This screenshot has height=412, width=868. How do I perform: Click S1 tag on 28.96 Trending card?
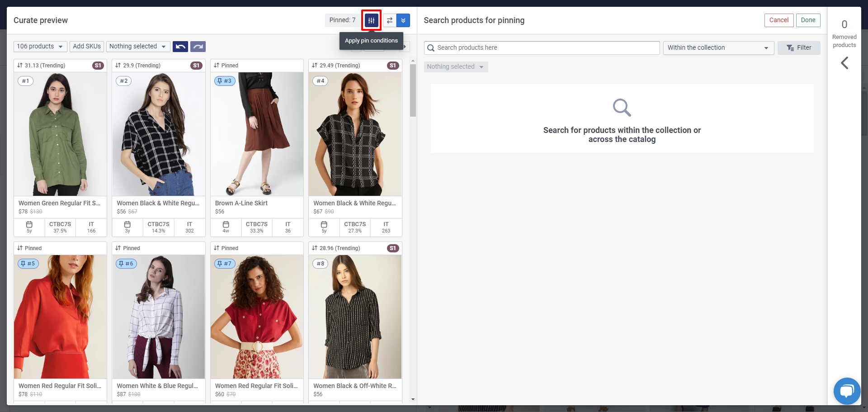click(x=393, y=248)
